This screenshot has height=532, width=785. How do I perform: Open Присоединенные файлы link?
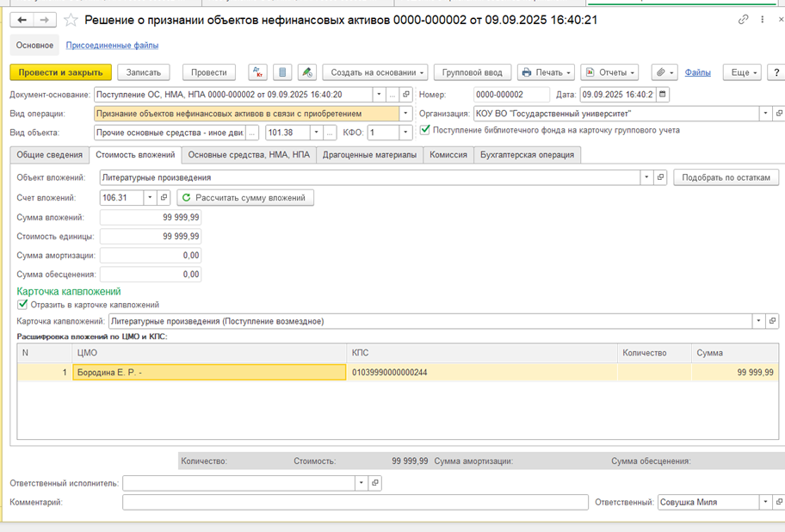pyautogui.click(x=112, y=45)
